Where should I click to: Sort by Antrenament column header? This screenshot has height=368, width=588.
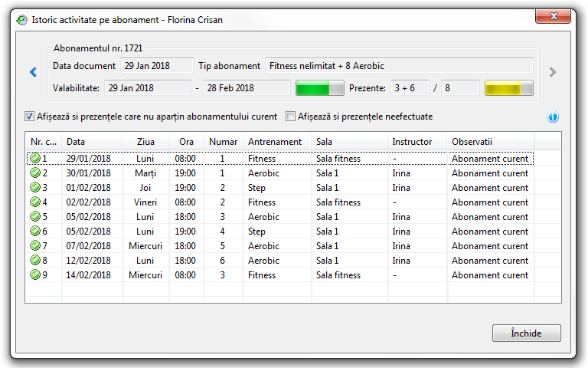coord(276,142)
